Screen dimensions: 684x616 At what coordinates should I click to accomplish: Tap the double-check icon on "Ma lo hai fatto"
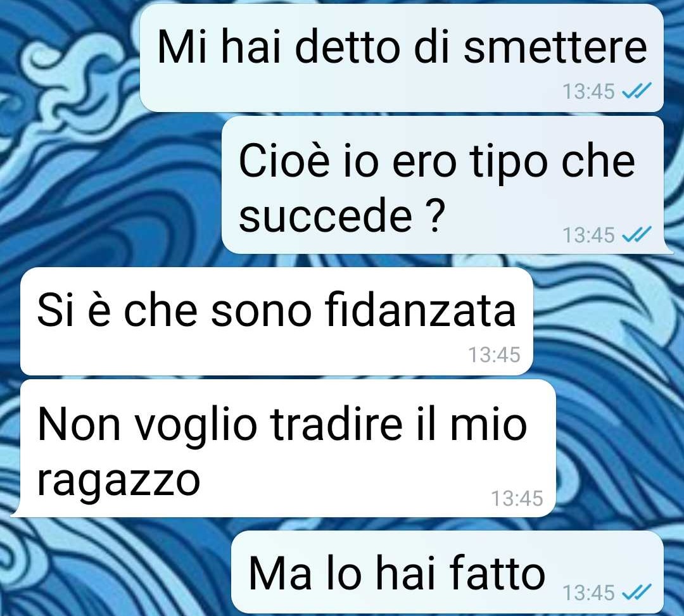(x=636, y=592)
